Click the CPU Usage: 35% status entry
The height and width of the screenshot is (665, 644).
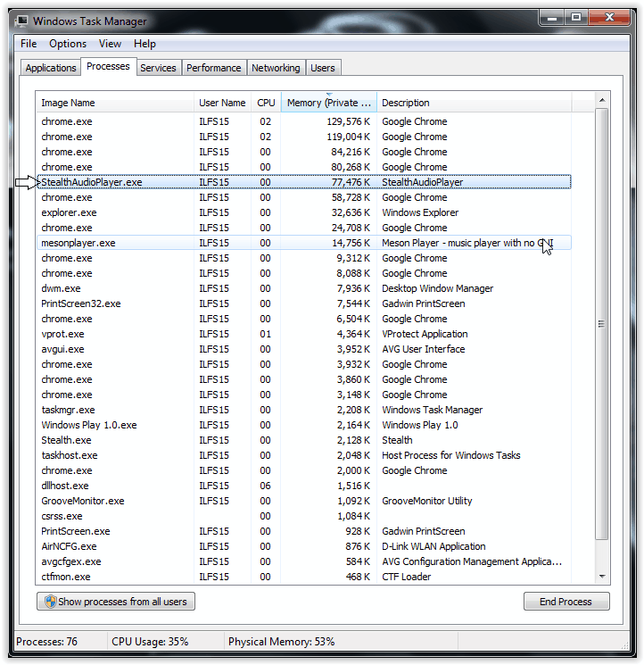[x=150, y=642]
